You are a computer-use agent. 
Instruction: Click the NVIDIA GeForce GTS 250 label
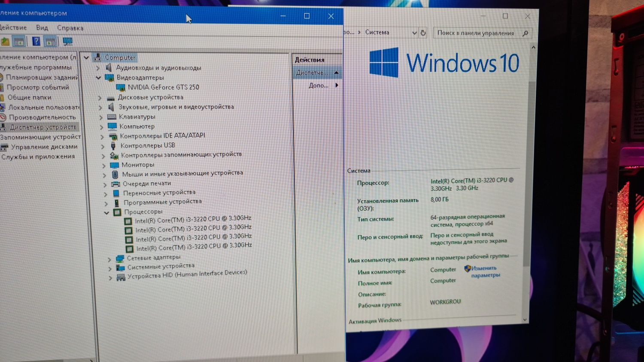click(164, 87)
